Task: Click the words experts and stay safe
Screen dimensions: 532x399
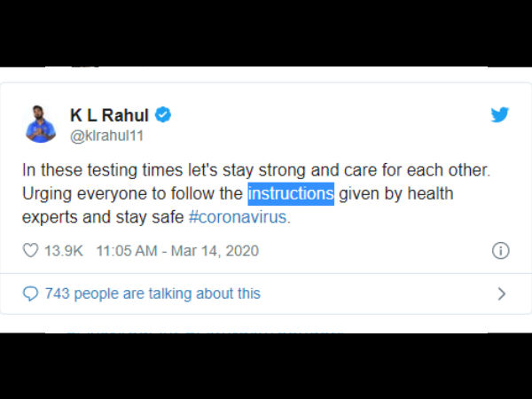Action: point(103,217)
